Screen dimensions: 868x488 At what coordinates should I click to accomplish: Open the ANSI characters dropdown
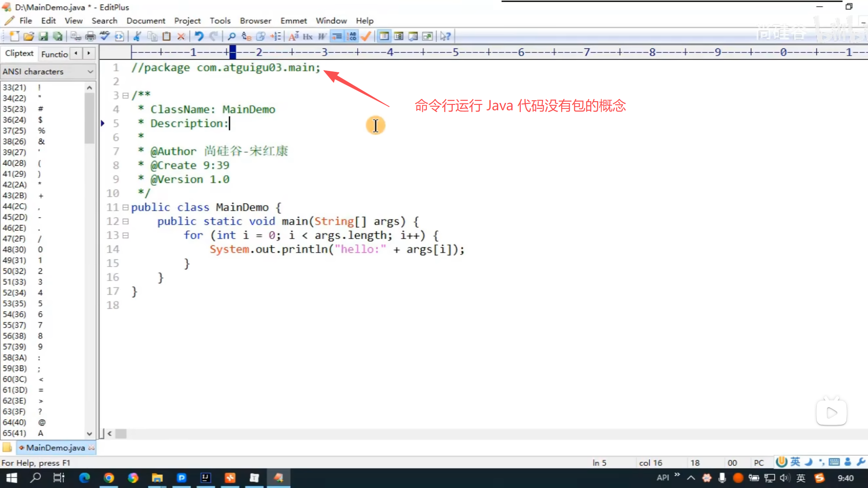(90, 71)
